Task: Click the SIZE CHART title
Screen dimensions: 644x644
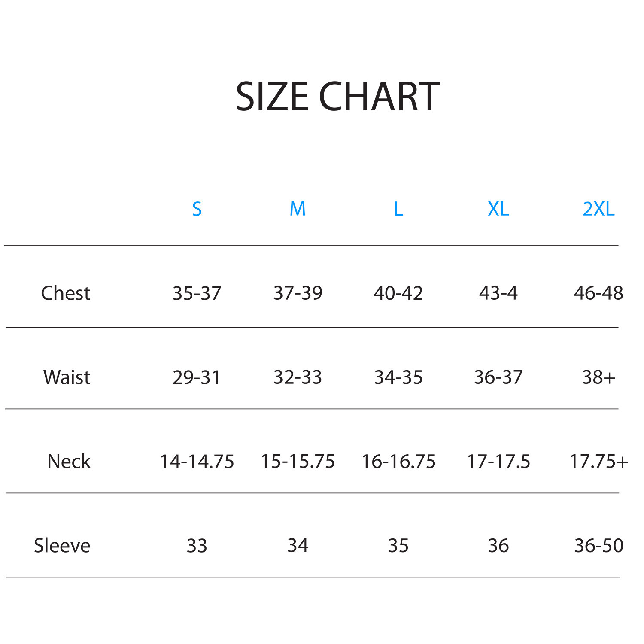Action: (337, 96)
